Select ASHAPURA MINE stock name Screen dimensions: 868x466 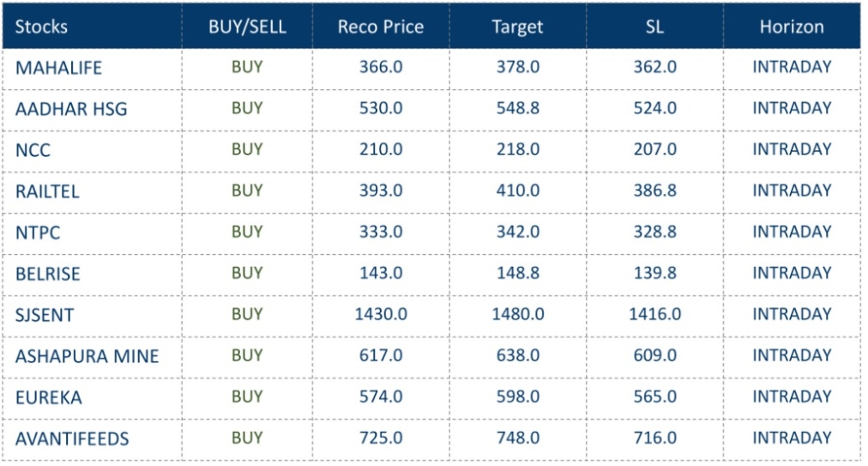[87, 356]
